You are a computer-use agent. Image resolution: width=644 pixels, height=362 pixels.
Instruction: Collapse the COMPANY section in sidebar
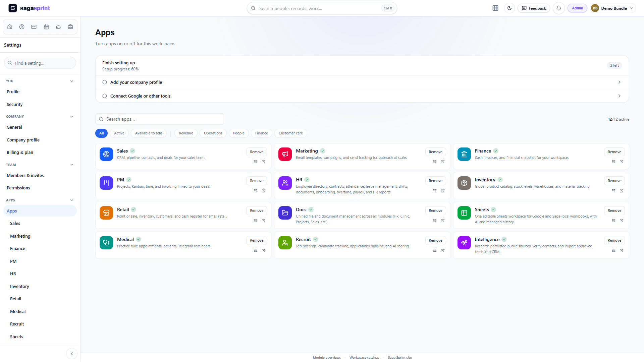pyautogui.click(x=72, y=117)
